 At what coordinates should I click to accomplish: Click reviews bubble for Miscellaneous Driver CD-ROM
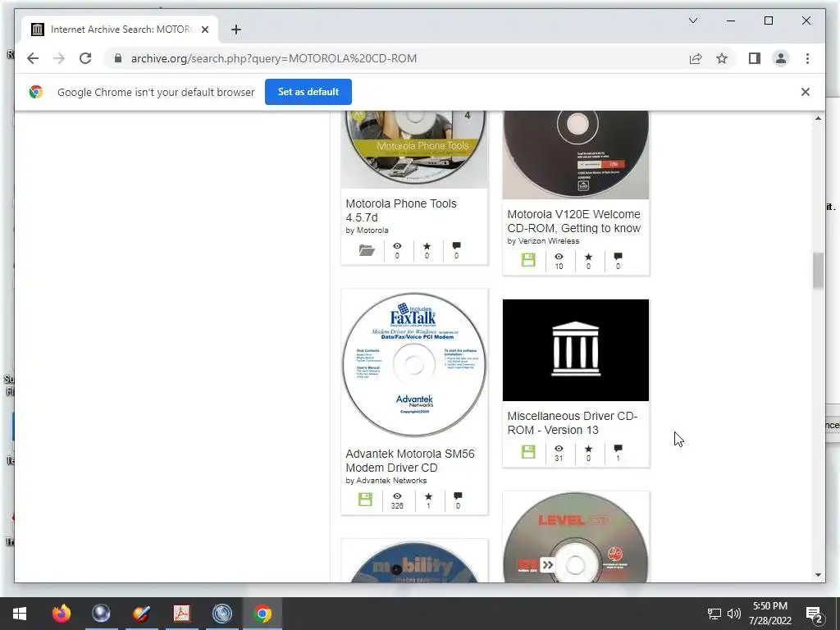coord(618,449)
